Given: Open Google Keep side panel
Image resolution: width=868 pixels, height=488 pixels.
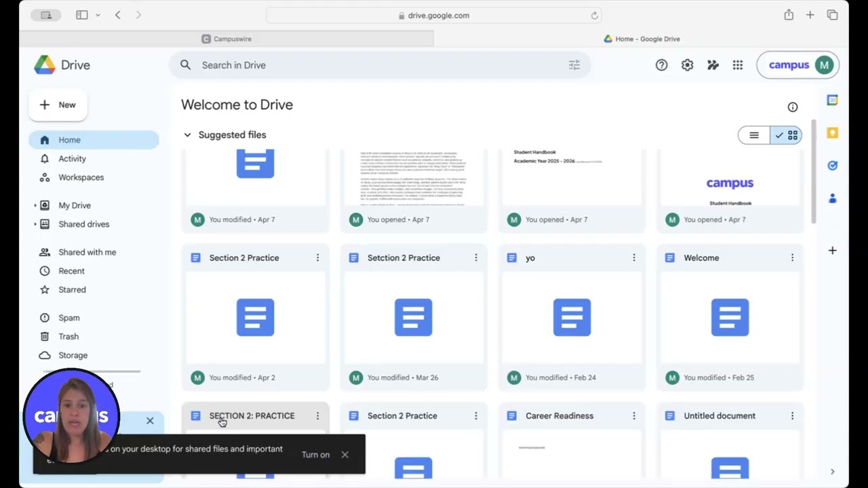Looking at the screenshot, I should pyautogui.click(x=833, y=133).
